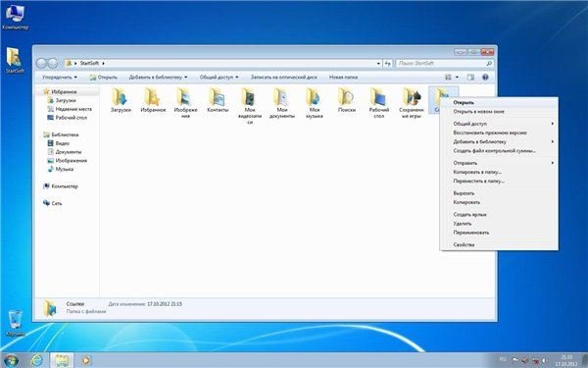Click the StartSoft desktop icon
Screen dimensions: 588x368
15,61
